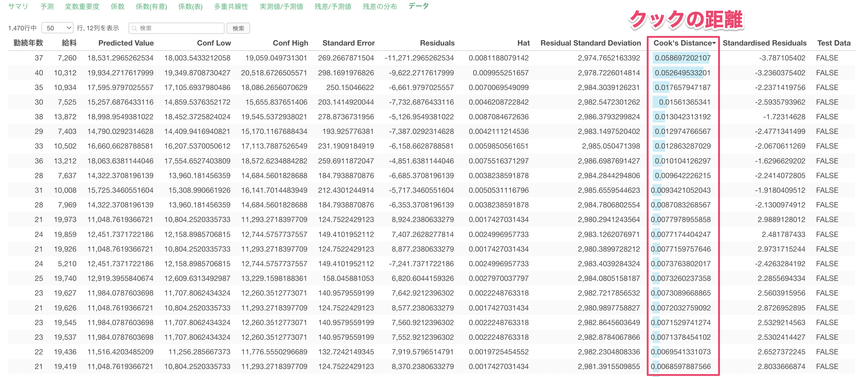This screenshot has height=377, width=868.
Task: Open the rows-per-page dropdown showing 50
Action: click(58, 28)
